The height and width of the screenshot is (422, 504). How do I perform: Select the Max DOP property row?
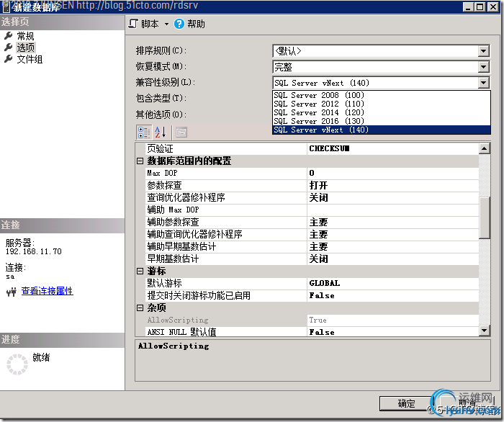coord(312,173)
